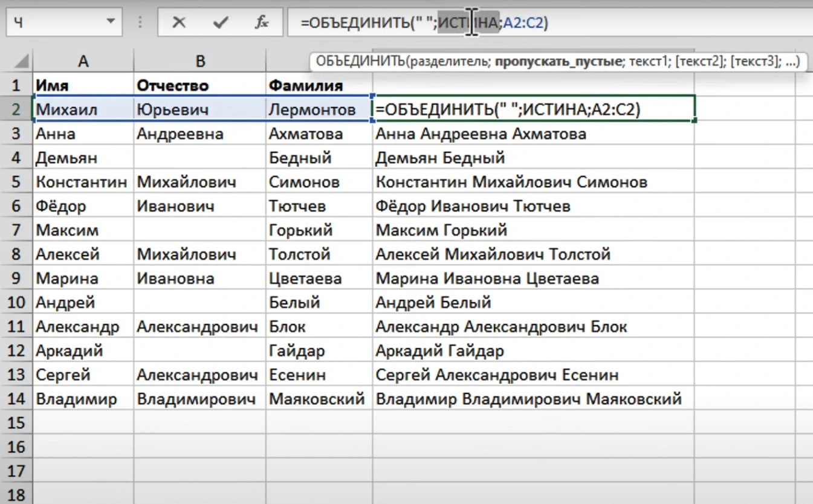
Task: Open Insert Function dialog via fx icon
Action: 261,23
